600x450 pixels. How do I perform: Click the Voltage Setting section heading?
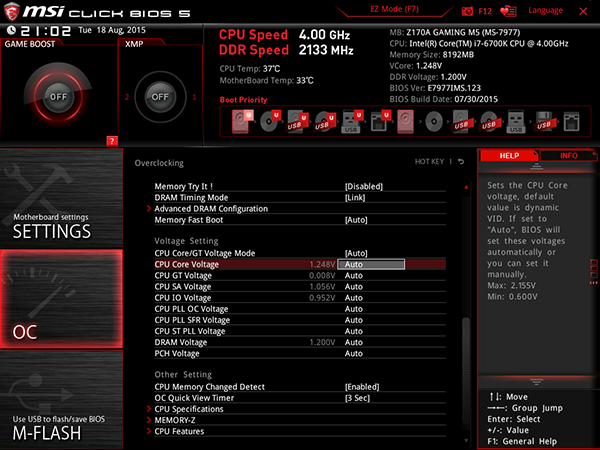(186, 241)
